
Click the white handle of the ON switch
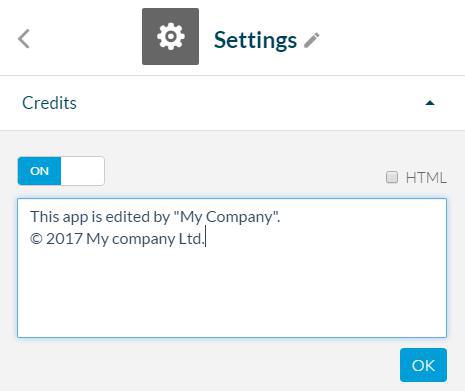(83, 171)
